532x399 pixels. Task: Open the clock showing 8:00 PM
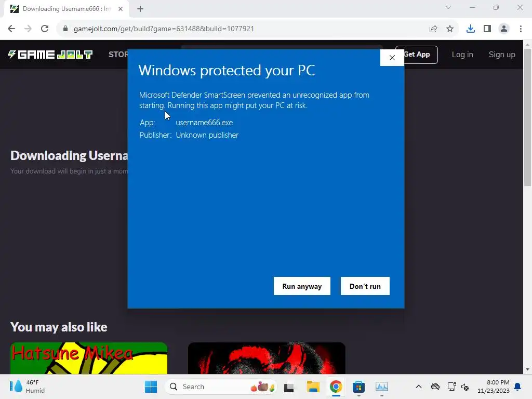point(494,387)
